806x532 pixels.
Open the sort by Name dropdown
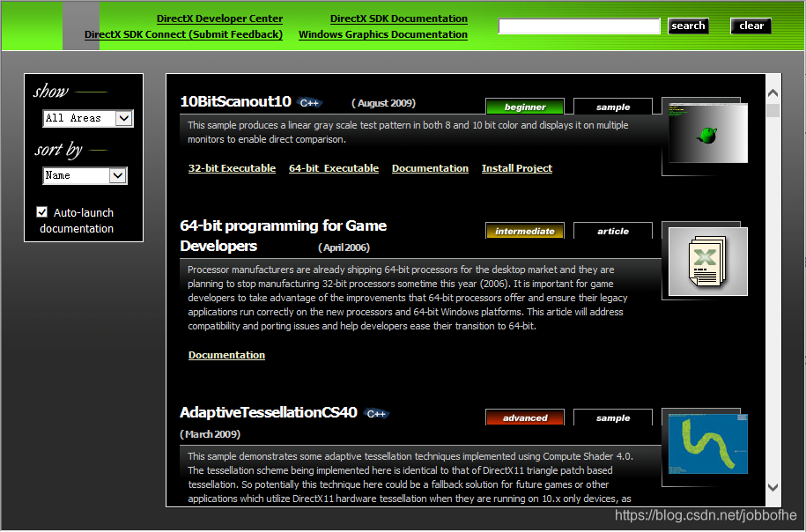click(x=85, y=175)
